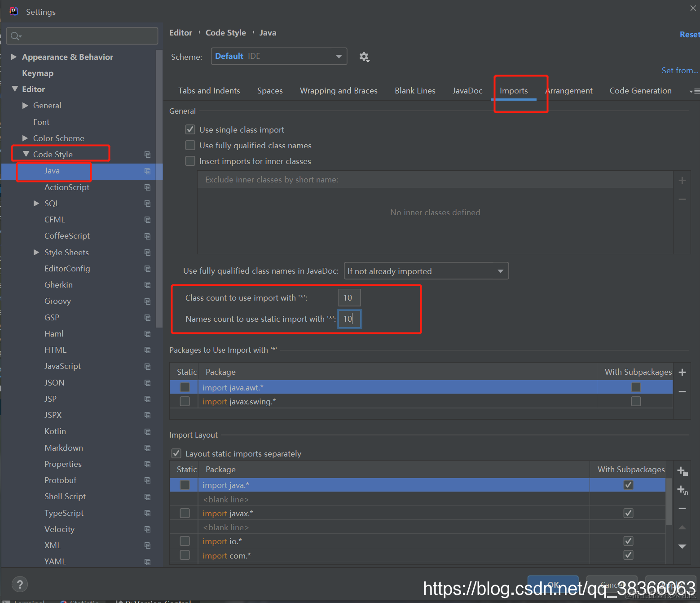This screenshot has height=603, width=700.
Task: Open the Imports tab
Action: click(x=514, y=91)
